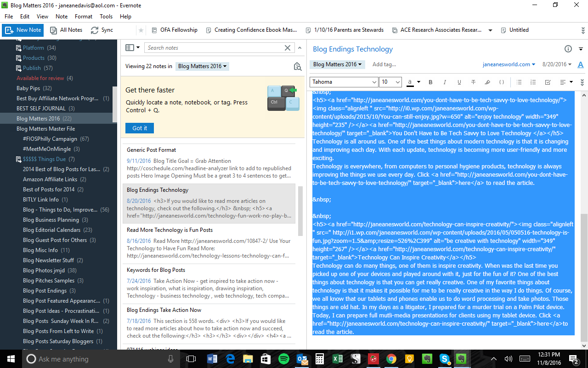Screen dimensions: 588x368
Task: Toggle bold formatting
Action: pos(430,82)
